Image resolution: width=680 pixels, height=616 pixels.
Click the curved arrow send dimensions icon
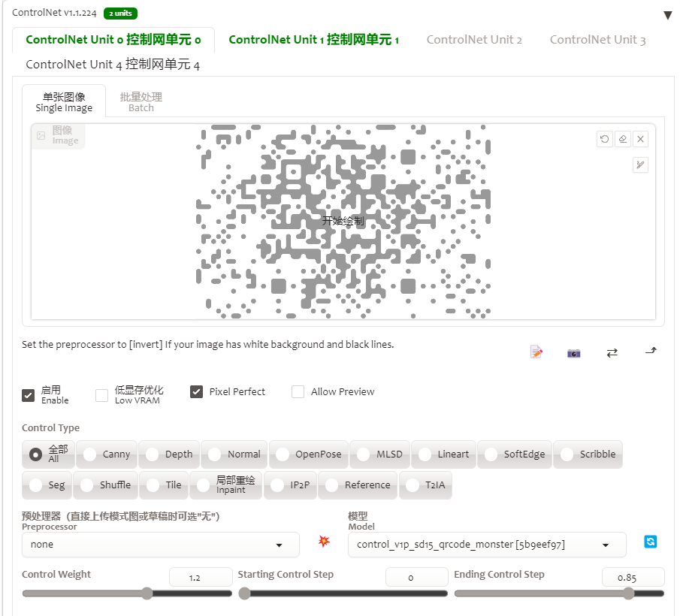(651, 351)
